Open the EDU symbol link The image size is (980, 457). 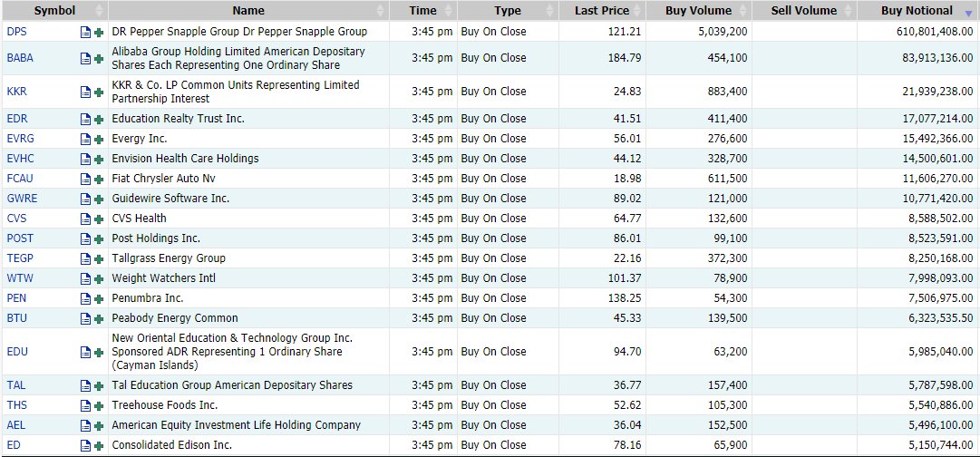[17, 351]
